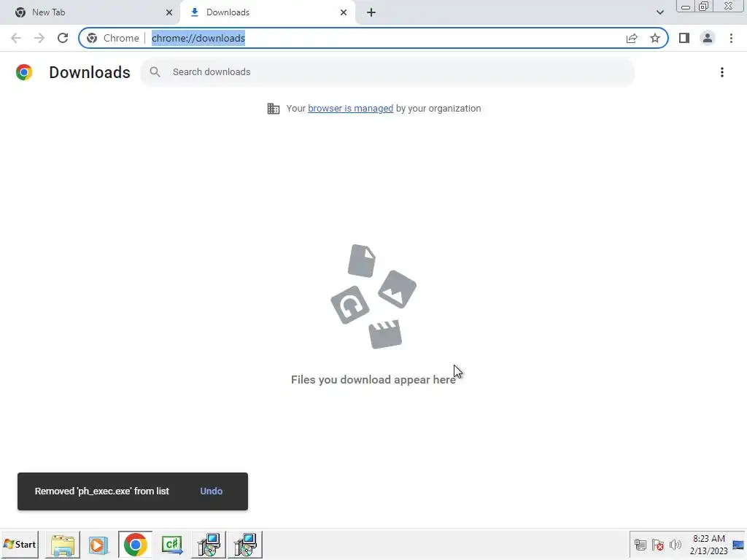Image resolution: width=747 pixels, height=560 pixels.
Task: Reload the current page
Action: coord(63,38)
